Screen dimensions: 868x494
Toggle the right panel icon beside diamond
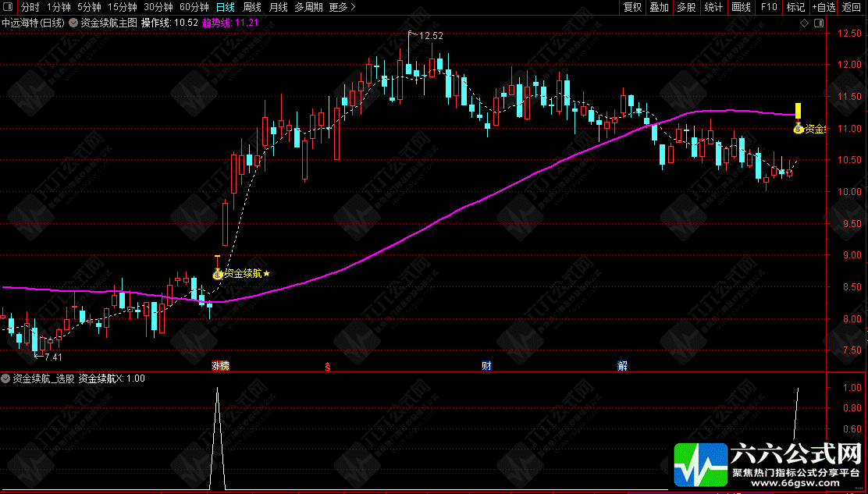point(820,23)
